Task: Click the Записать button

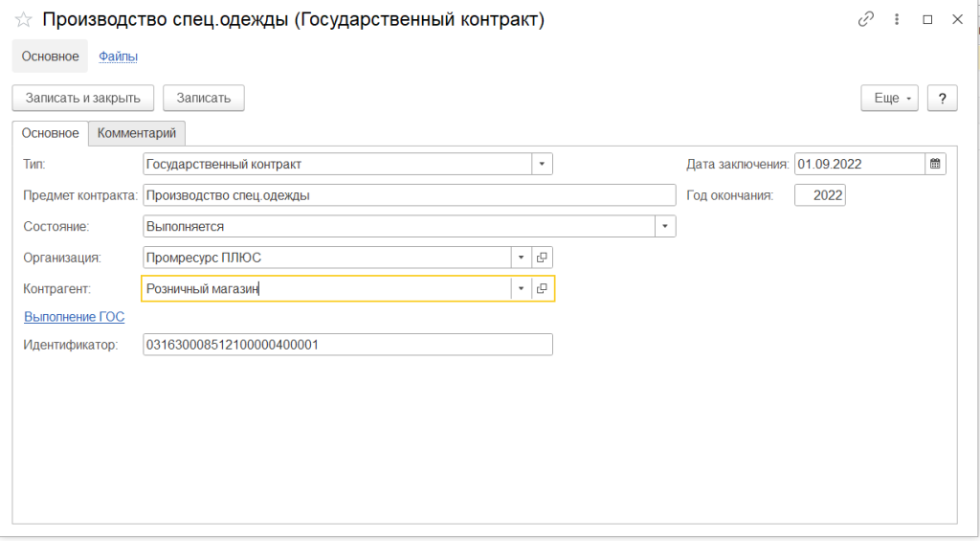Action: [x=203, y=98]
